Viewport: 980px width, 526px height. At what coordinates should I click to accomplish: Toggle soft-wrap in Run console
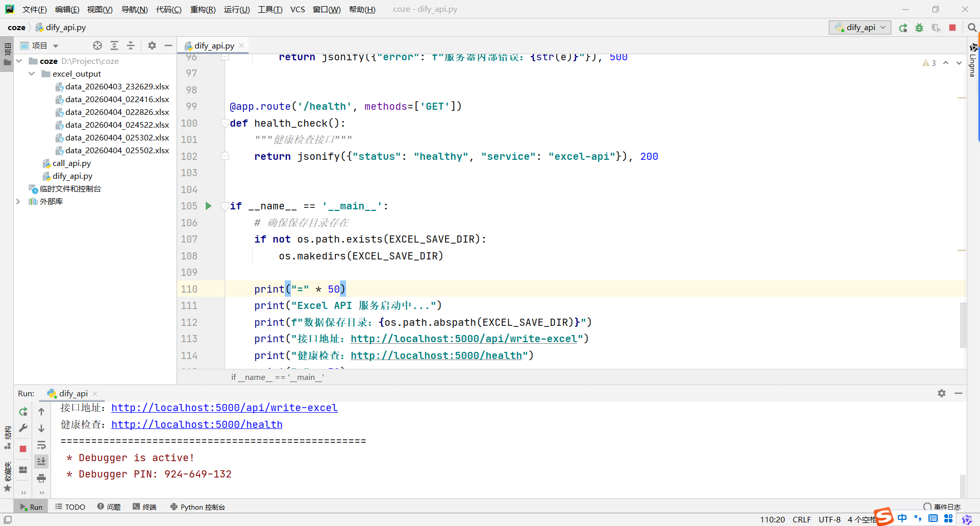pos(41,445)
